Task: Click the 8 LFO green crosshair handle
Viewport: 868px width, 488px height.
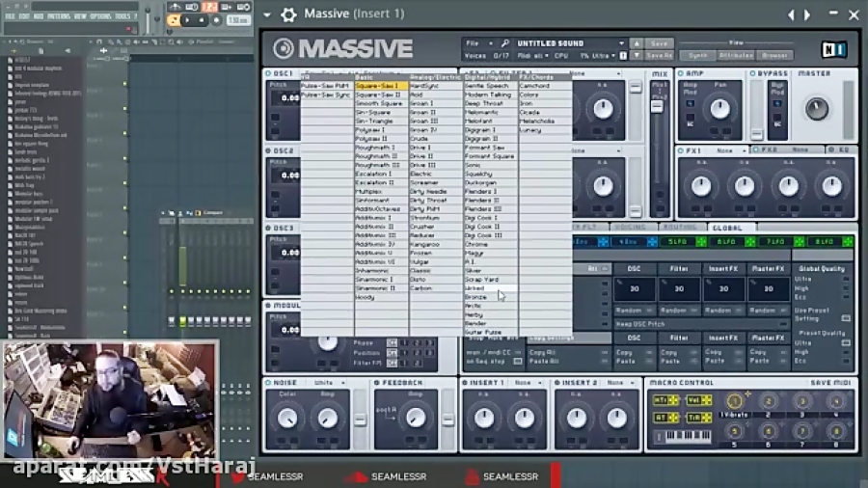Action: pyautogui.click(x=848, y=242)
